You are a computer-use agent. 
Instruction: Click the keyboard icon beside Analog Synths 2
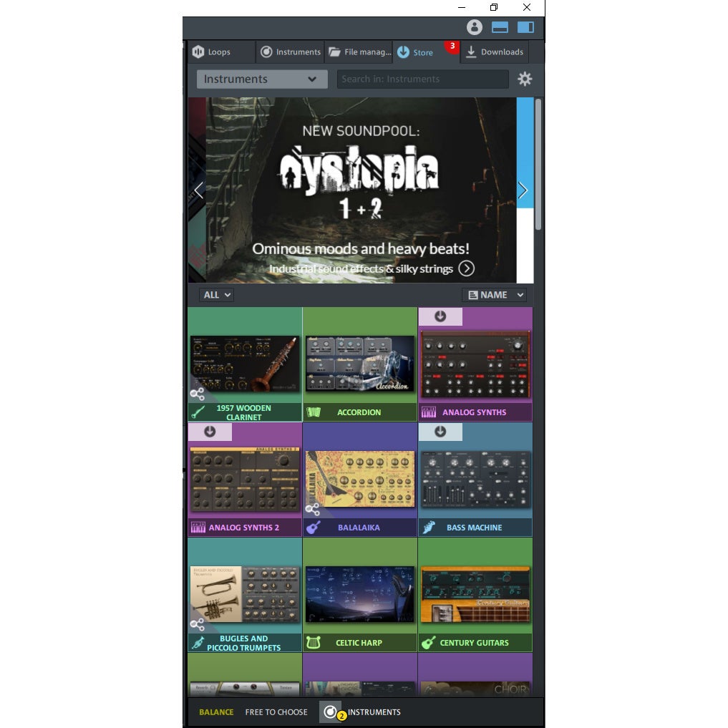pos(198,528)
